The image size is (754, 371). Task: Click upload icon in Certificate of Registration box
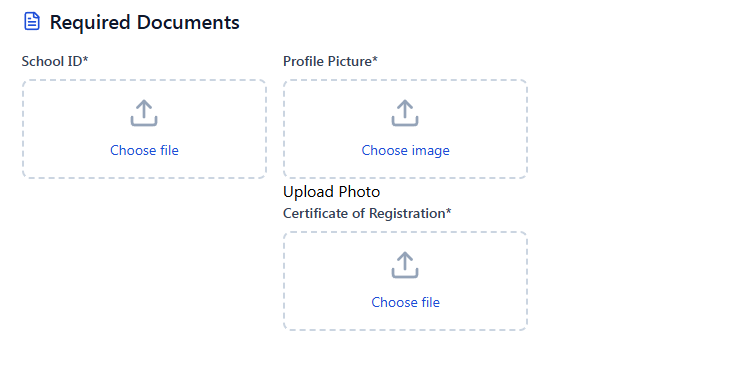point(405,265)
